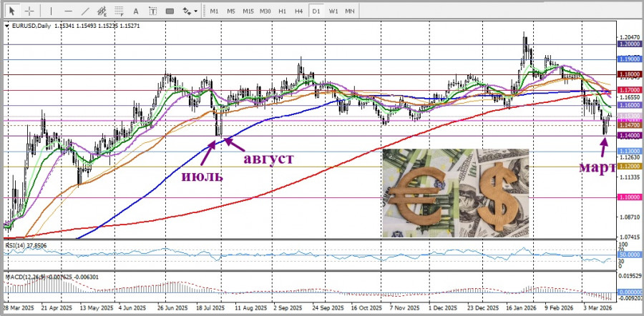Click the Arrows objects icon
This screenshot has height=316, width=644.
(187, 11)
